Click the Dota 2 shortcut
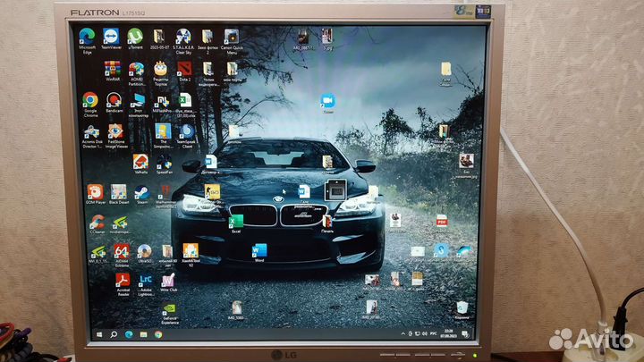 (x=184, y=69)
